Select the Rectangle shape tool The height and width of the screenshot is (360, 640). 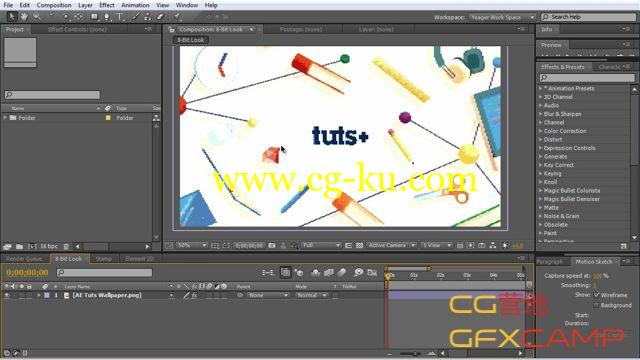(94, 17)
